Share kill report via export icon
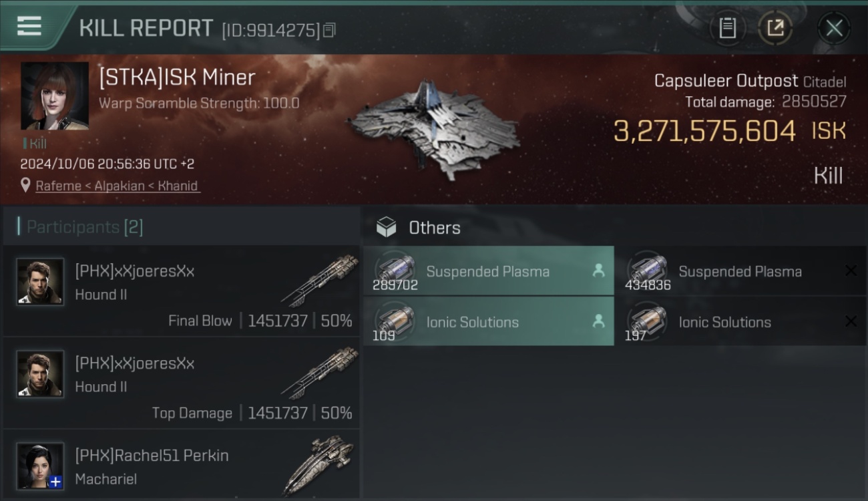This screenshot has height=501, width=868. 775,28
